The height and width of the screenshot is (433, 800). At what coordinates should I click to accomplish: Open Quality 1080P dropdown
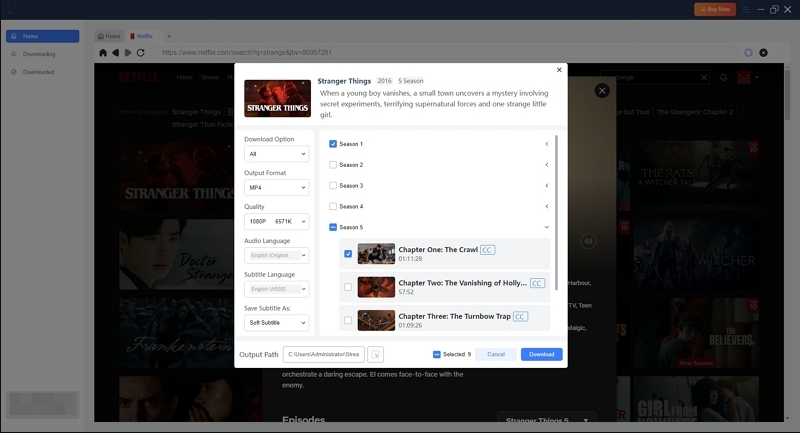coord(277,221)
